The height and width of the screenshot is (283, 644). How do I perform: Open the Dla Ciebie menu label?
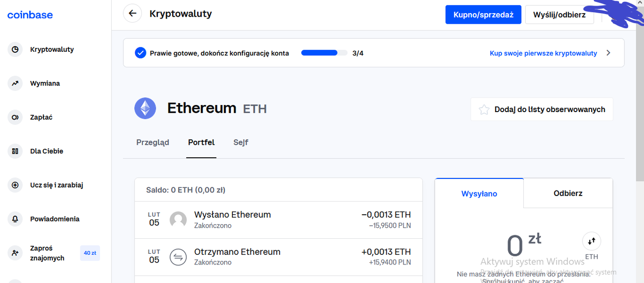click(x=47, y=151)
